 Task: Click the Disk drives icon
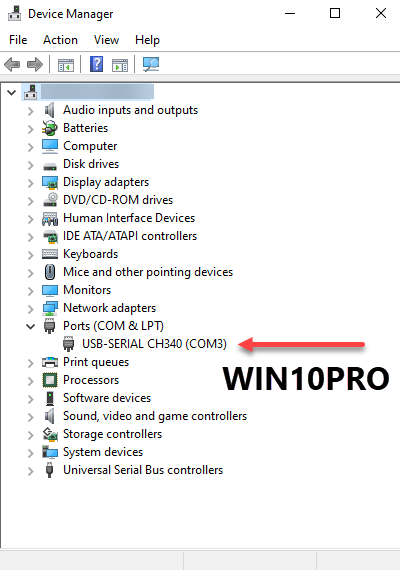point(50,166)
